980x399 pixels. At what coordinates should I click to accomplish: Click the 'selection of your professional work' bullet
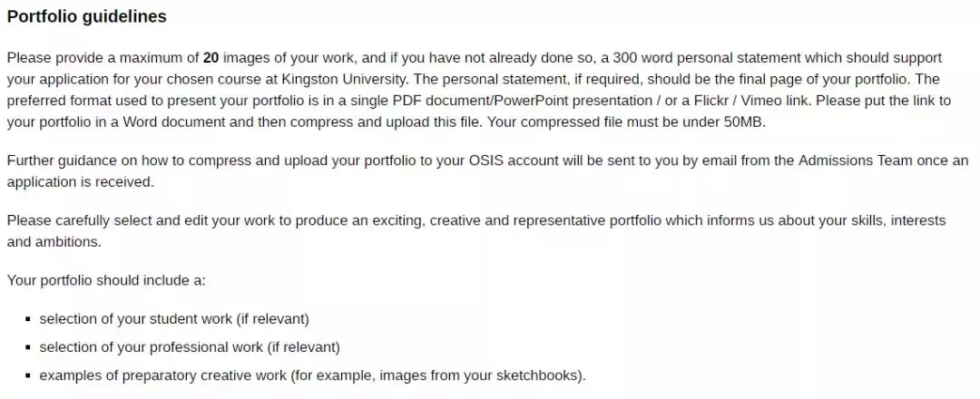(189, 347)
